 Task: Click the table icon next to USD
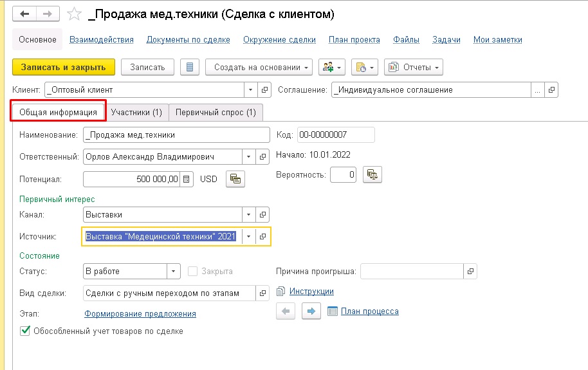click(x=235, y=179)
